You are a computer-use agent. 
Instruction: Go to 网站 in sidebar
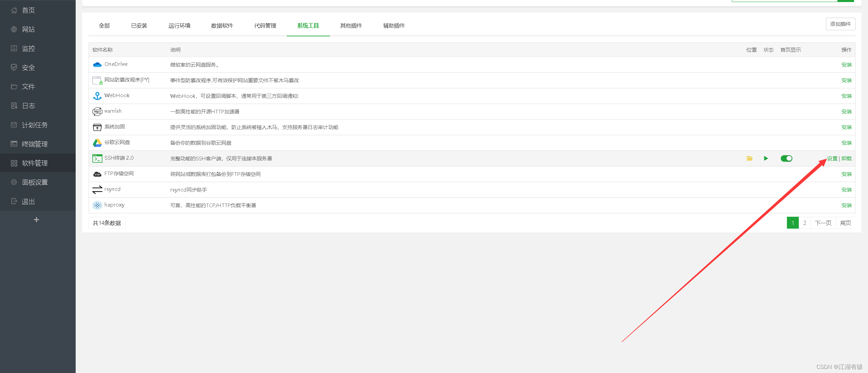[28, 29]
